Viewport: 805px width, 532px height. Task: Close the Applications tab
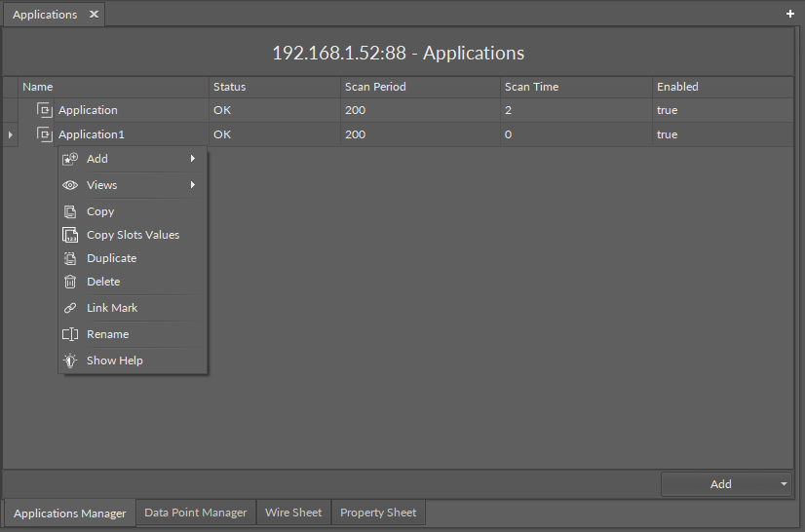[94, 15]
